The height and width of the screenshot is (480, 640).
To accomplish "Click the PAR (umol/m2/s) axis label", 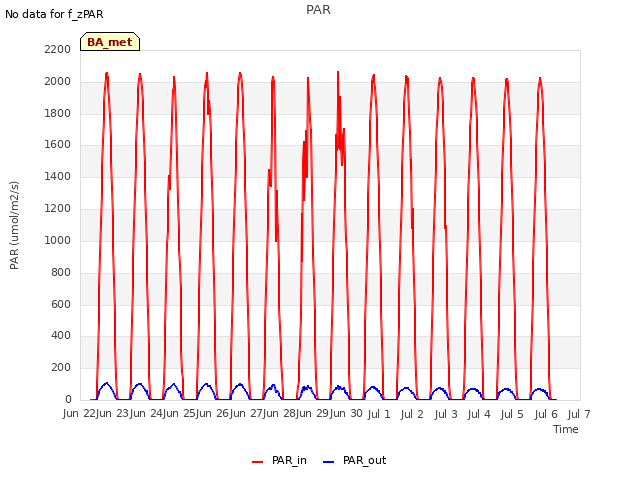I will click(x=14, y=225).
